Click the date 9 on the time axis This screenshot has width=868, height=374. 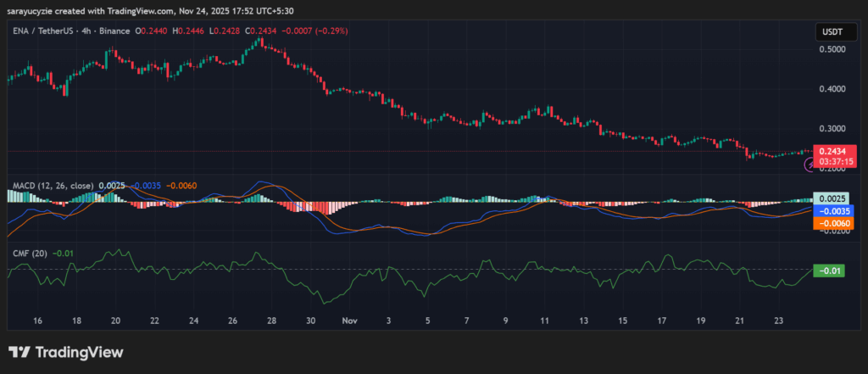[505, 321]
